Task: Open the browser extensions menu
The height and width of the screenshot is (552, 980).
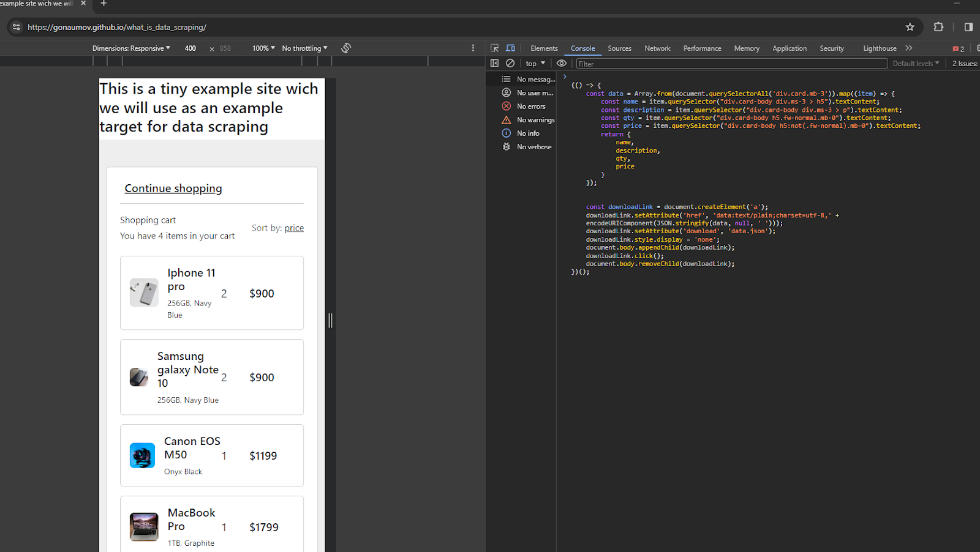Action: tap(938, 27)
